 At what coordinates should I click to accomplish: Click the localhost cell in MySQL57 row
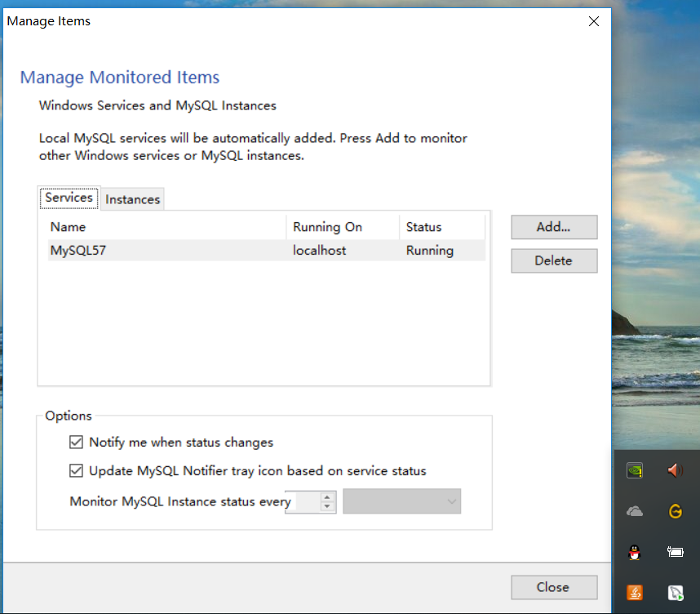tap(319, 250)
